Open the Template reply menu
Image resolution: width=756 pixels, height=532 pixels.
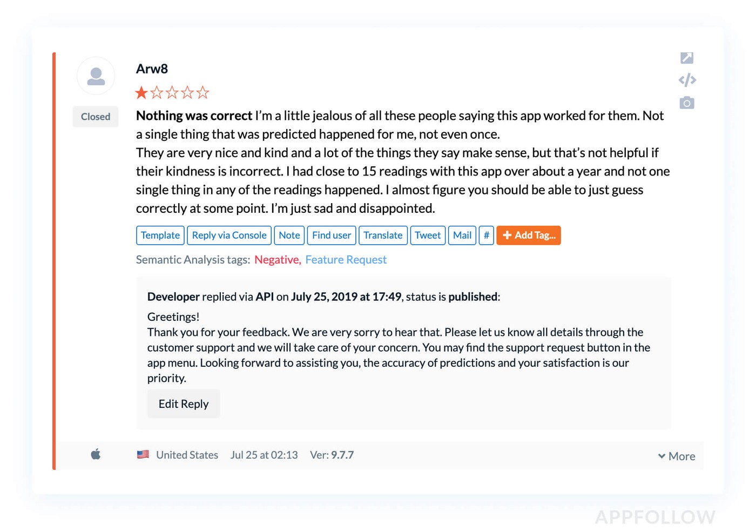(160, 235)
